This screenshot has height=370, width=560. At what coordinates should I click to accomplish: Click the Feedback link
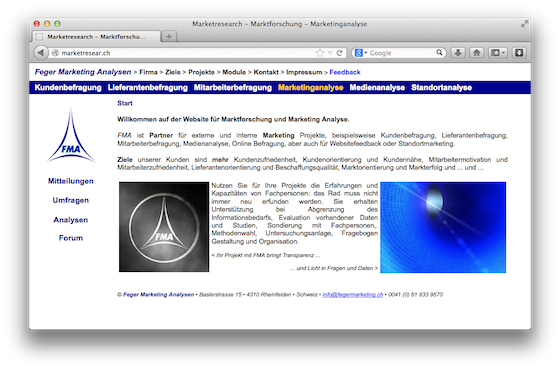[x=345, y=72]
